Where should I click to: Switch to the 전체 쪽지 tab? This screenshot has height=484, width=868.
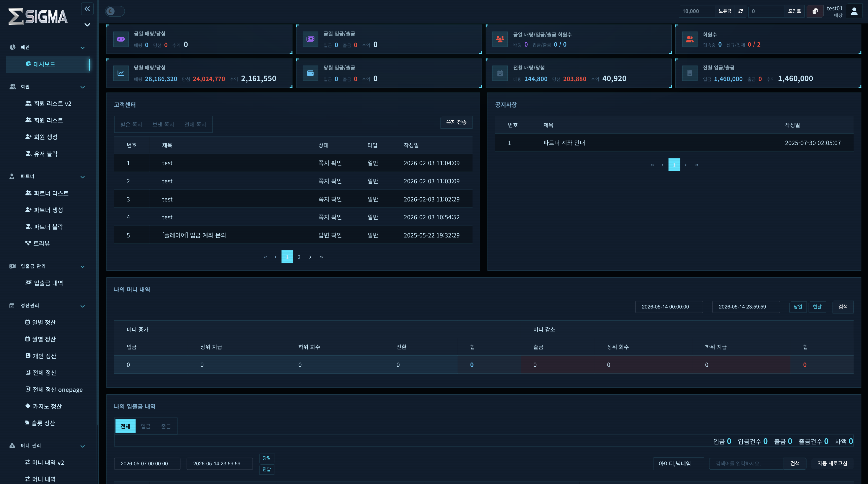[x=195, y=124]
